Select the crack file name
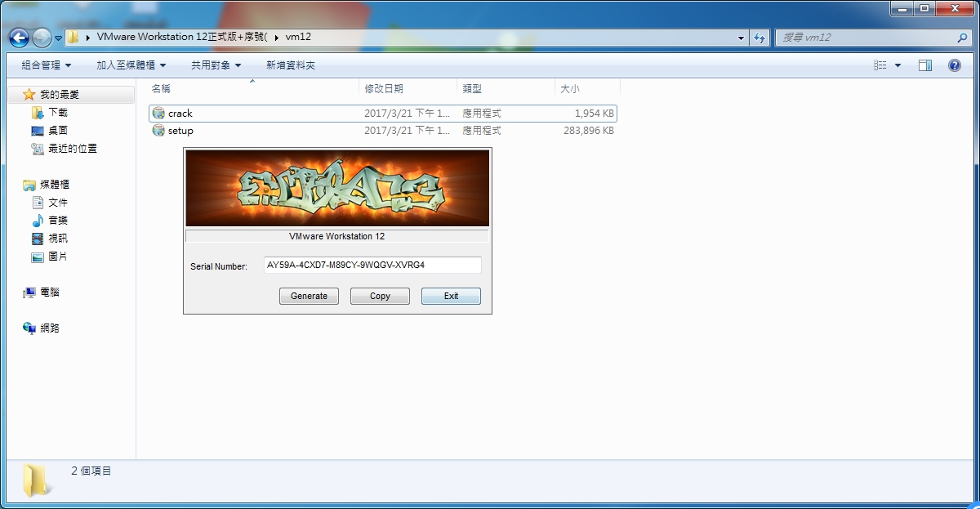Screen dimensions: 980x509 180,114
